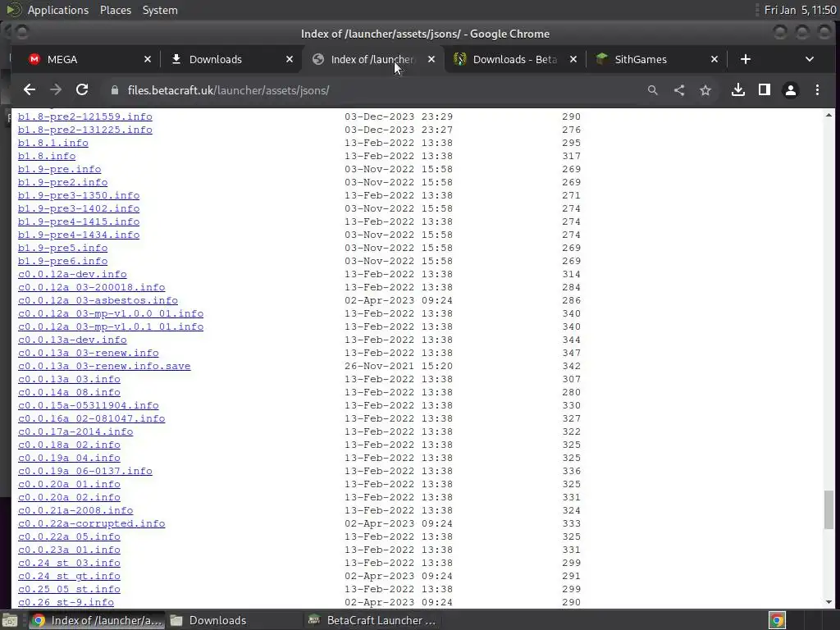Open c0.0.22a-corrupted.info link

point(92,523)
